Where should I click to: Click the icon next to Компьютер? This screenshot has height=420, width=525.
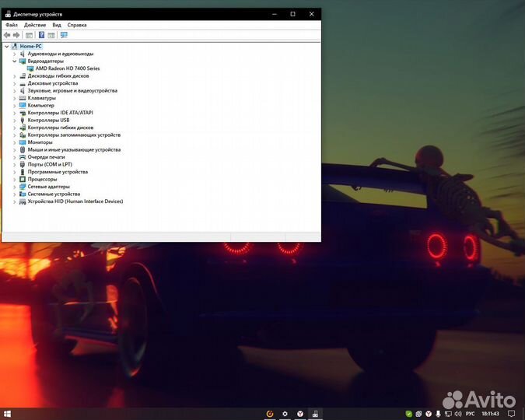point(23,105)
